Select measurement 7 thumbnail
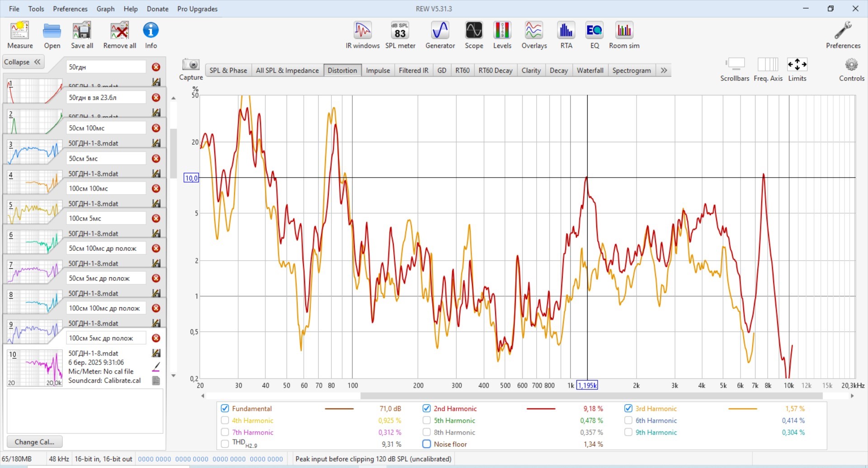This screenshot has width=868, height=468. click(x=34, y=272)
